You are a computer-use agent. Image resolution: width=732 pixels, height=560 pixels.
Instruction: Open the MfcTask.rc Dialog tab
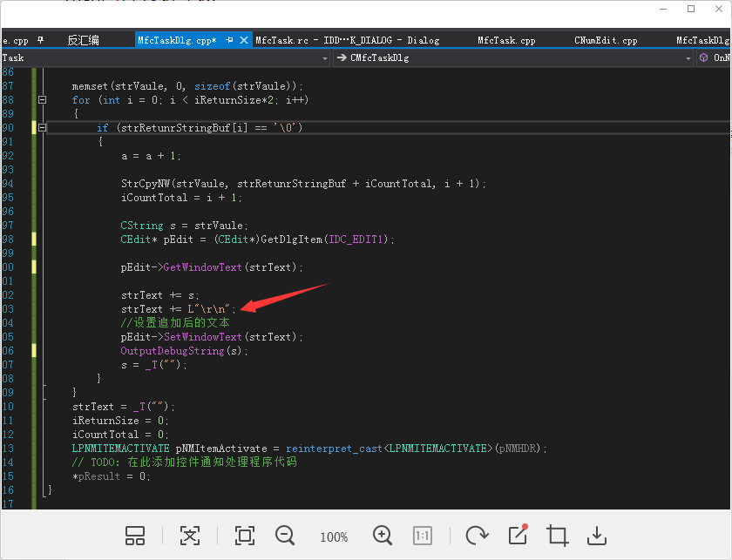pyautogui.click(x=348, y=40)
